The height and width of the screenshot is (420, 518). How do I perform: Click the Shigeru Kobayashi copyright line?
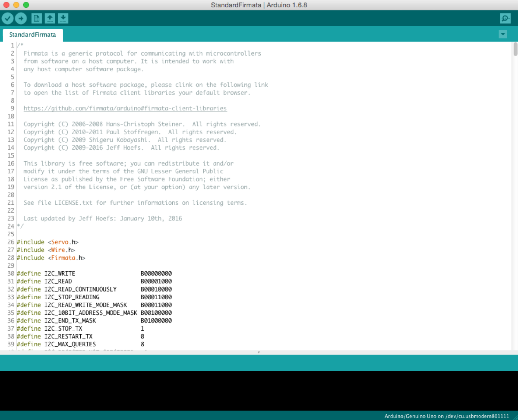(x=125, y=140)
